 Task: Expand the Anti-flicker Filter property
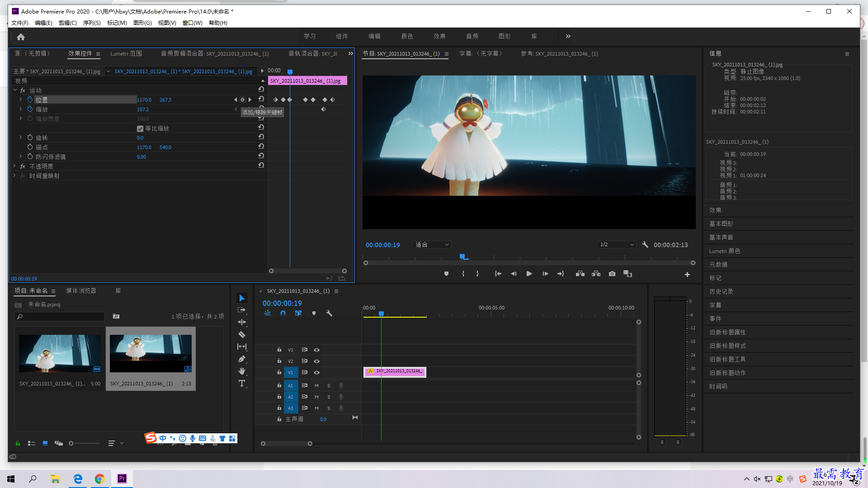click(x=20, y=156)
